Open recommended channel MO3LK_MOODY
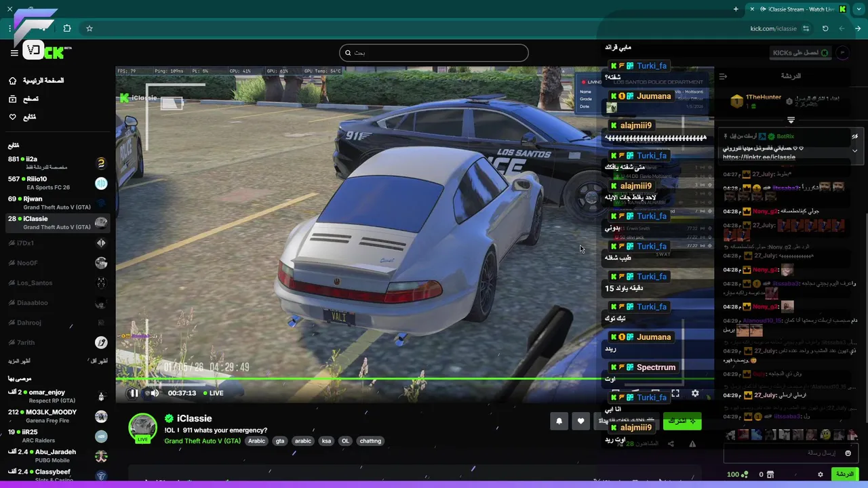This screenshot has width=868, height=488. [x=58, y=416]
